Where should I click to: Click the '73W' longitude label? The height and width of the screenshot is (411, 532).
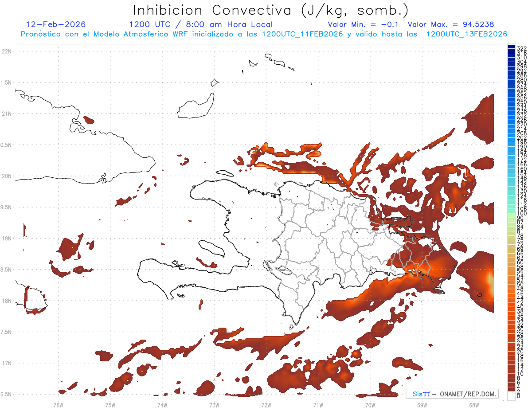(214, 405)
